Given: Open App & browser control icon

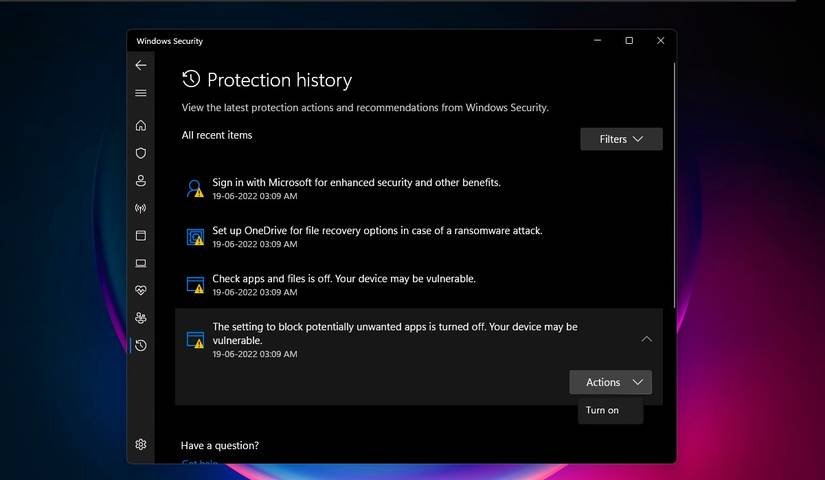Looking at the screenshot, I should click(141, 236).
